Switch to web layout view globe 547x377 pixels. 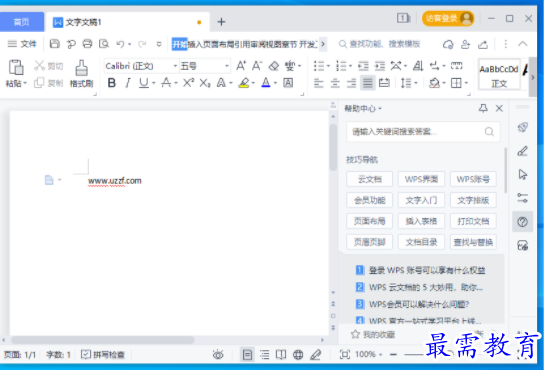click(x=298, y=355)
